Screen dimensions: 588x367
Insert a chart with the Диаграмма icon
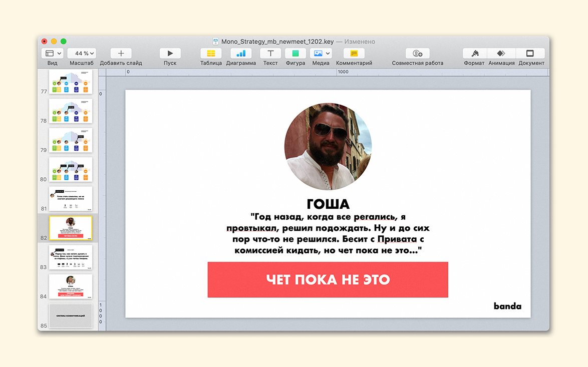click(x=241, y=53)
